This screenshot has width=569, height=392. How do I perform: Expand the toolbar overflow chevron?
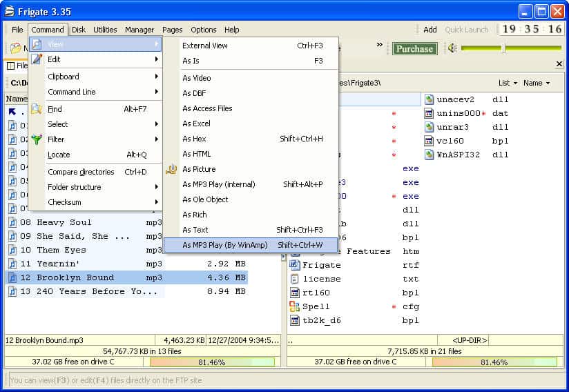(x=379, y=46)
